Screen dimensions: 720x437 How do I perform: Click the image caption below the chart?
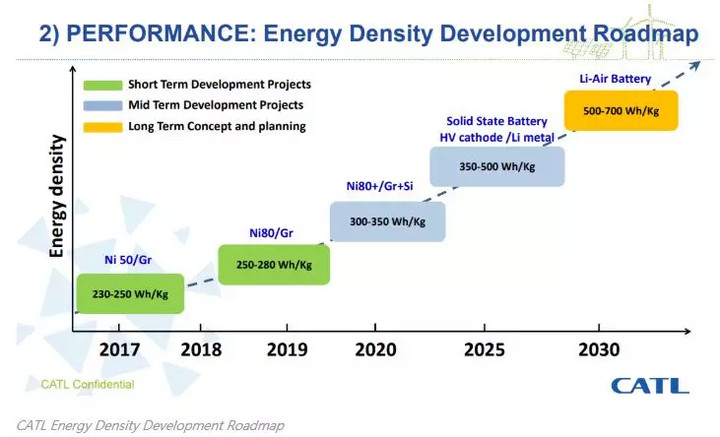(150, 425)
